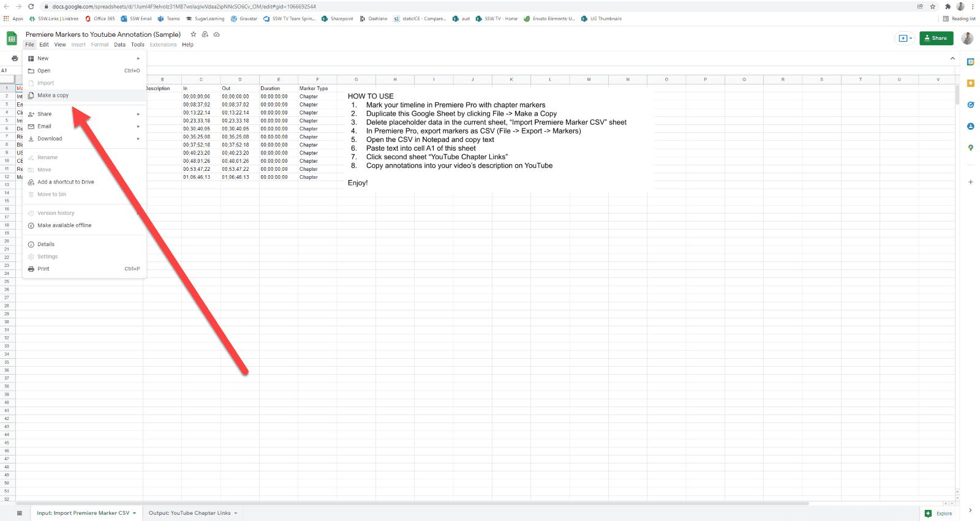Viewport: 980px width, 521px height.
Task: Star this spreadsheet
Action: (194, 34)
